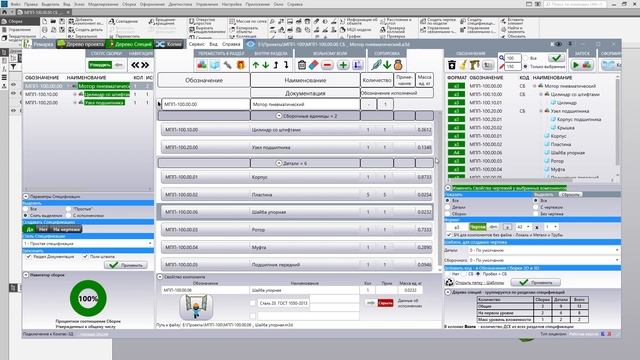
Task: Open the 'Сборочного' template dropdown
Action: tap(544, 260)
